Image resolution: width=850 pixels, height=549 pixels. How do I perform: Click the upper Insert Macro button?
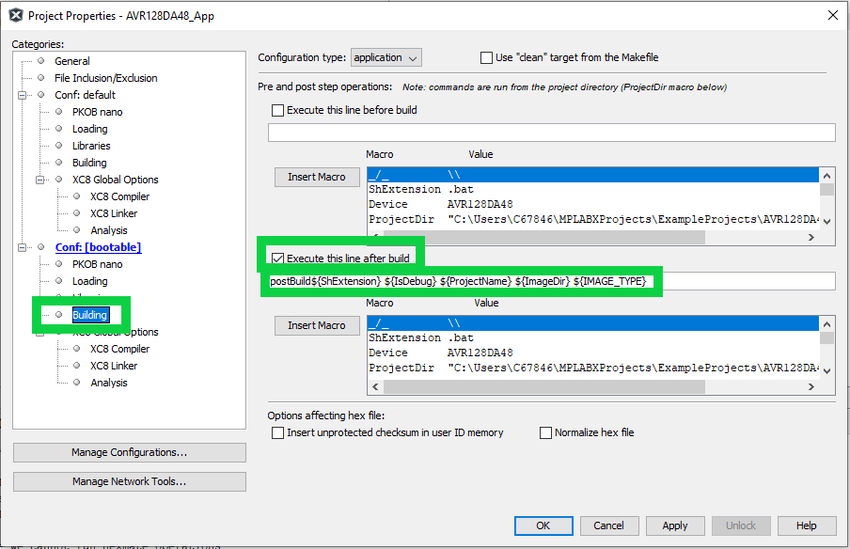[x=316, y=177]
